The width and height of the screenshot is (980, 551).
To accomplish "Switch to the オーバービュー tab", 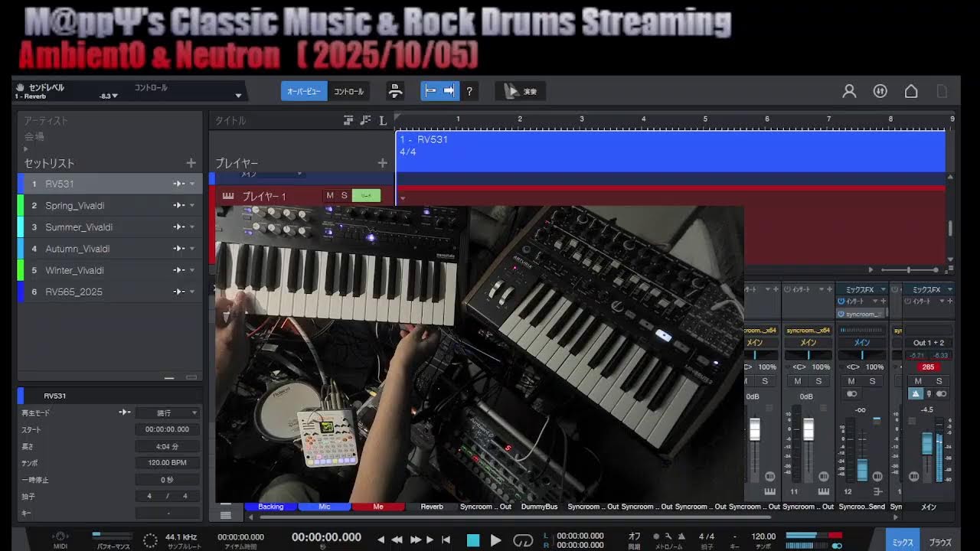I will point(304,91).
